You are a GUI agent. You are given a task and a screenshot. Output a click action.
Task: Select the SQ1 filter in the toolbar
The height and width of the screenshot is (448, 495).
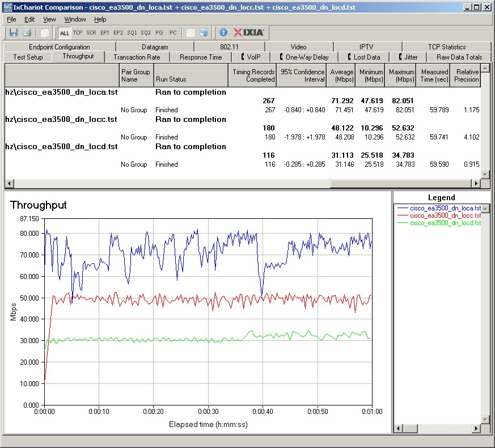132,32
